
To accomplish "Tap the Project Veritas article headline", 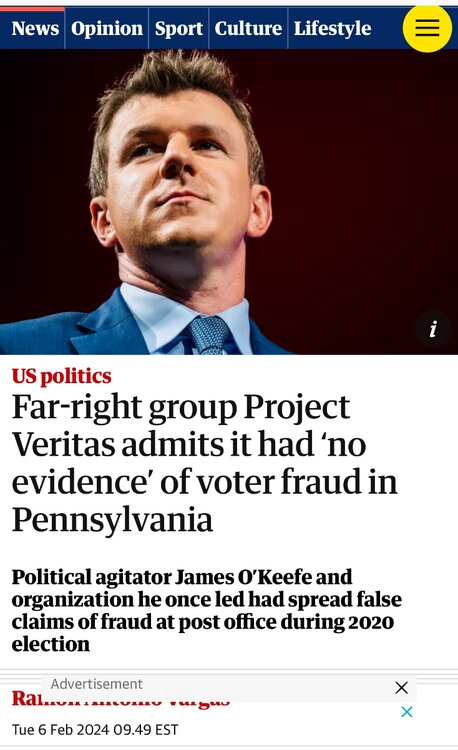I will pyautogui.click(x=205, y=463).
